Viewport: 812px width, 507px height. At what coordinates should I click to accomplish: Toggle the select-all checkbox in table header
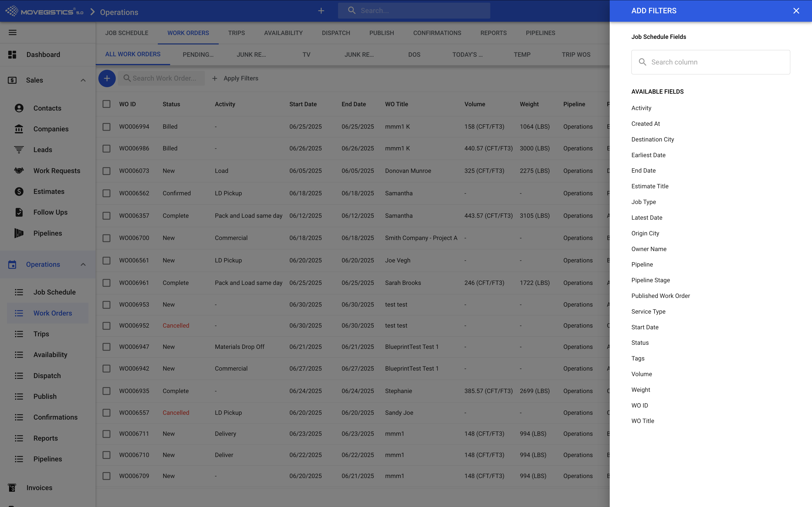[x=106, y=104]
